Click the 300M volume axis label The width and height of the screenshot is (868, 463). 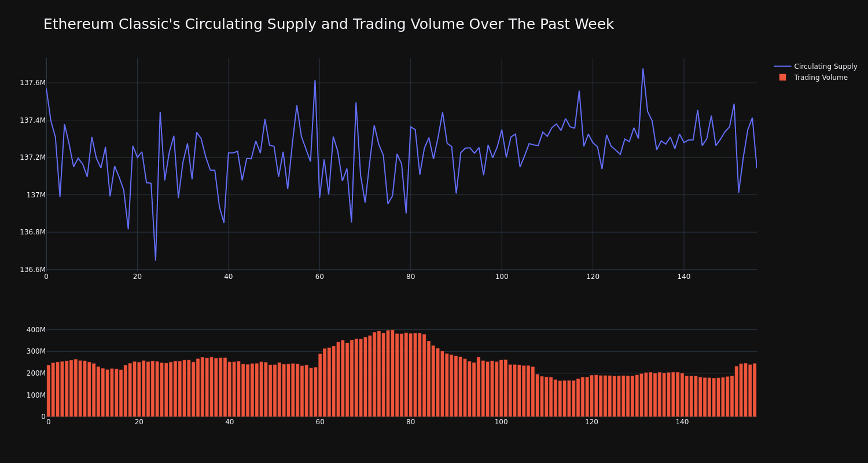(36, 351)
